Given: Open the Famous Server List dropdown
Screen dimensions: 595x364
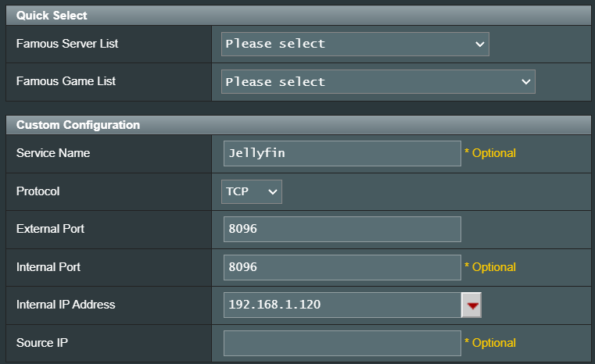Looking at the screenshot, I should point(355,44).
